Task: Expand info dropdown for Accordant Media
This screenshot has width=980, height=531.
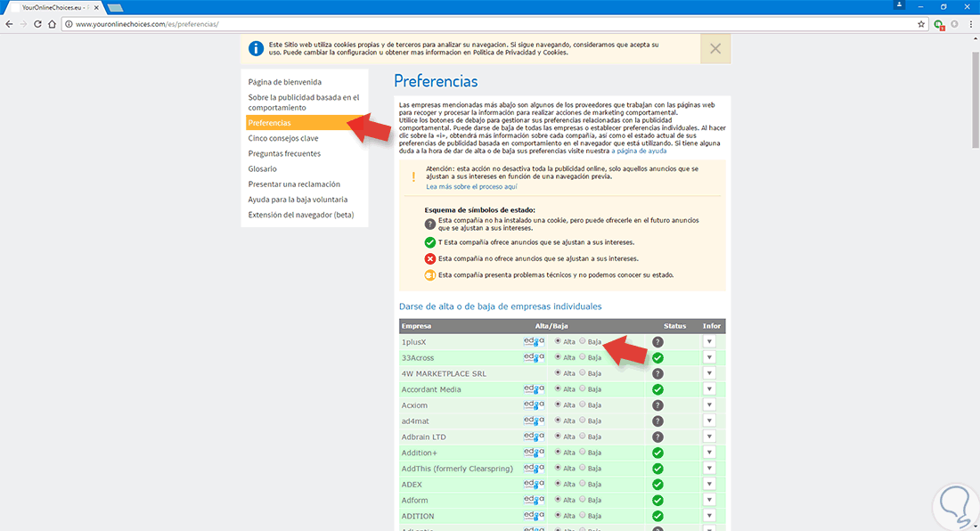Action: [x=709, y=389]
